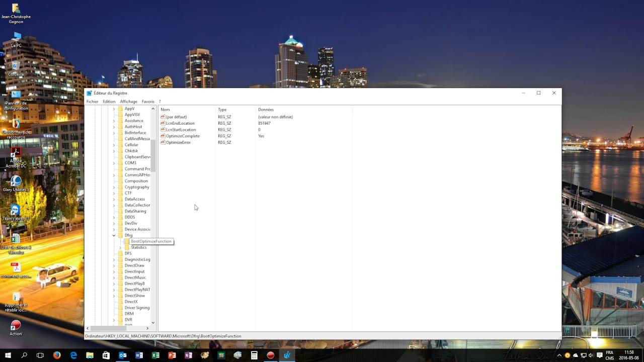
Task: Select the Corbeille recycle bin desktop icon
Action: point(16,69)
